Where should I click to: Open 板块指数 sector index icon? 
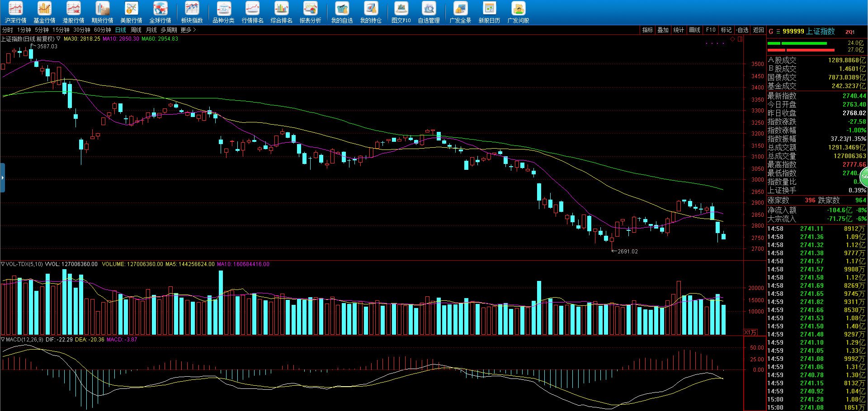click(192, 12)
